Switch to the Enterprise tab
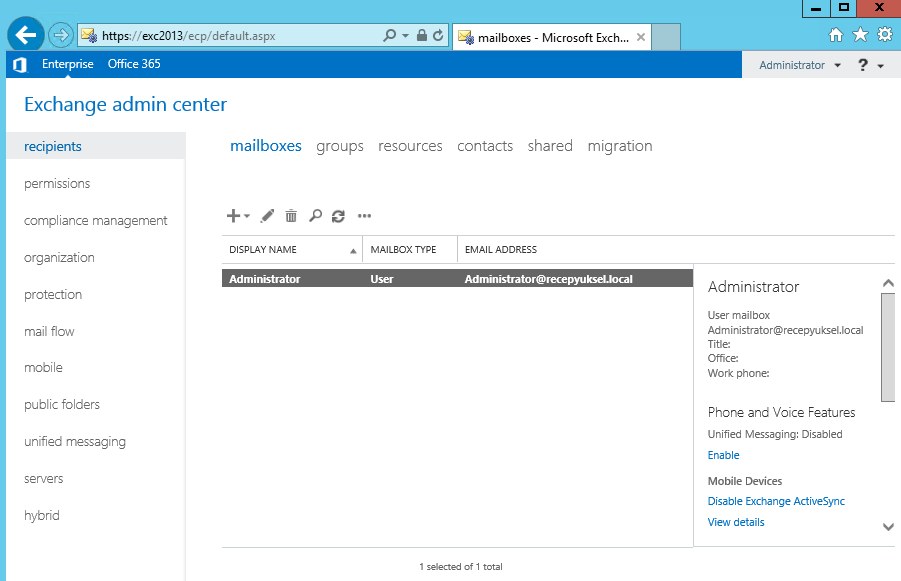The height and width of the screenshot is (581, 901). click(x=67, y=64)
